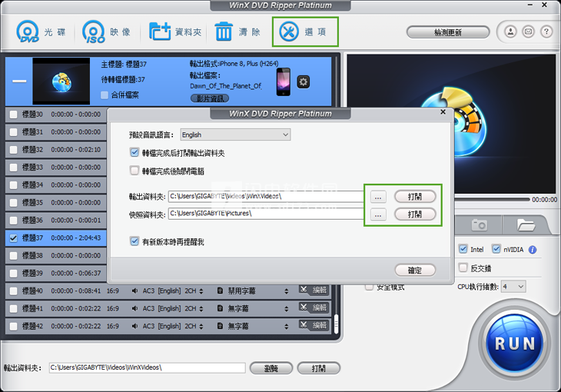Click the user account icon
This screenshot has width=561, height=392.
[x=510, y=32]
